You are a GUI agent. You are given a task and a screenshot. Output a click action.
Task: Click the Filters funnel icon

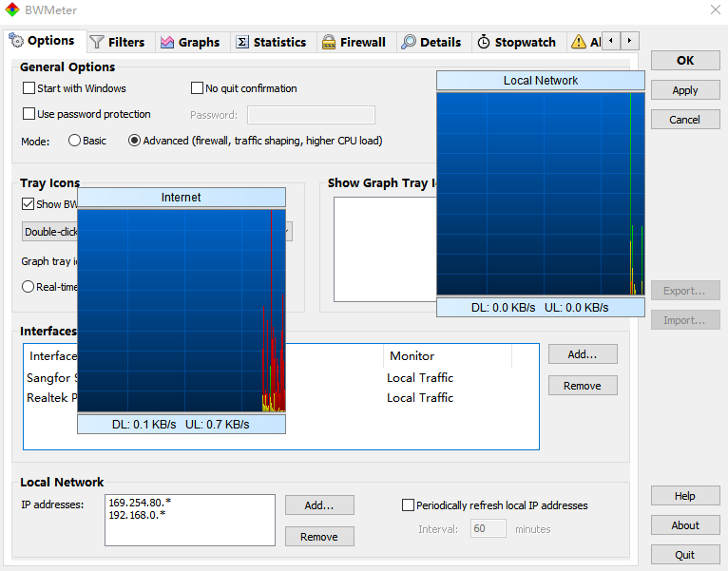97,43
